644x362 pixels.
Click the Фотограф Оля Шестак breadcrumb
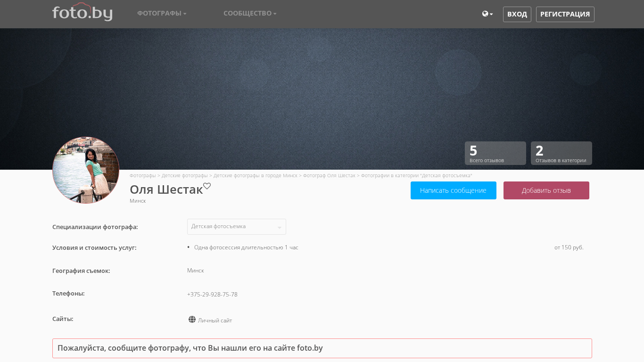coord(329,175)
